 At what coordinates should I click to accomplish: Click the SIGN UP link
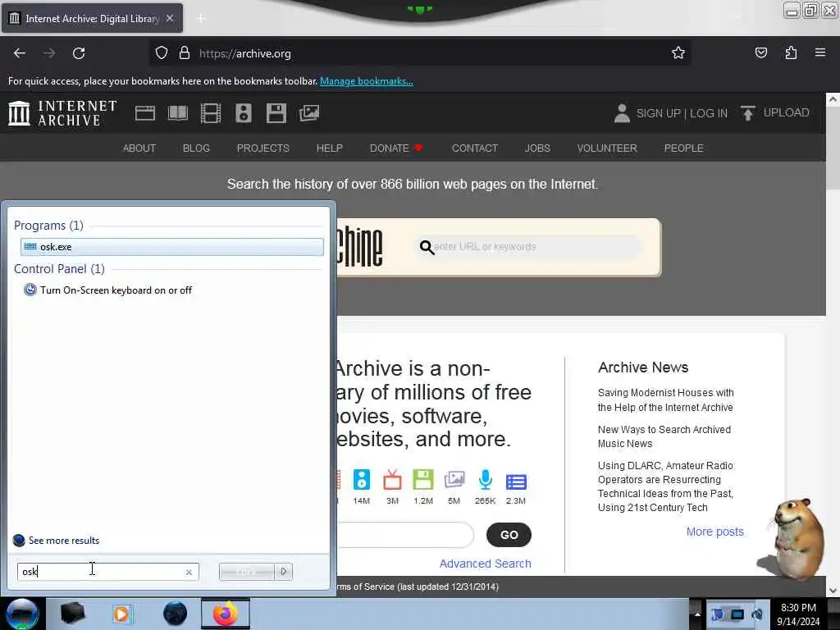tap(658, 113)
